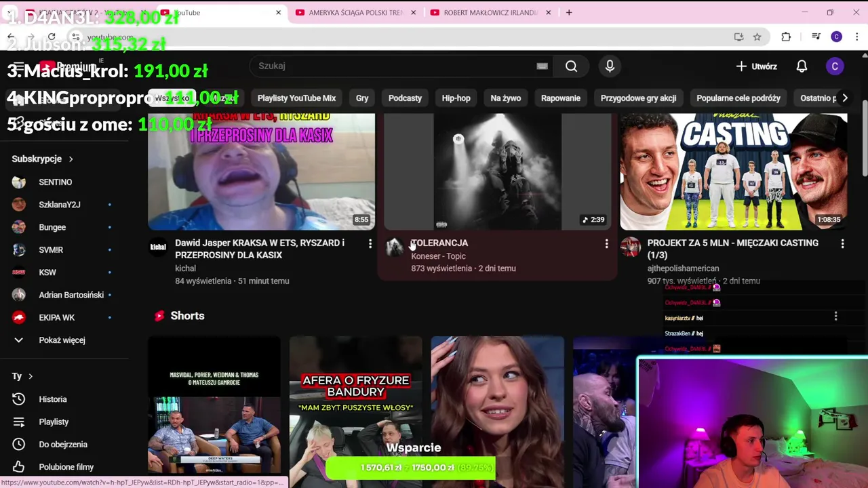Open chat overlay three-dot menu
Screen dimensions: 868x488
[x=835, y=317]
